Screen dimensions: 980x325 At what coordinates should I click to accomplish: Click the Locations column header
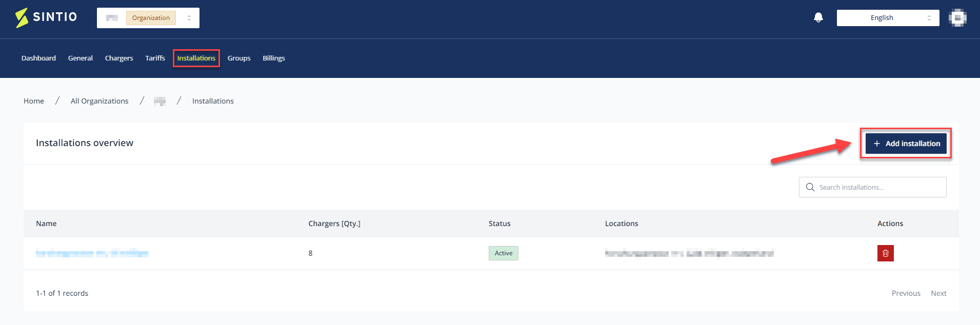click(622, 224)
